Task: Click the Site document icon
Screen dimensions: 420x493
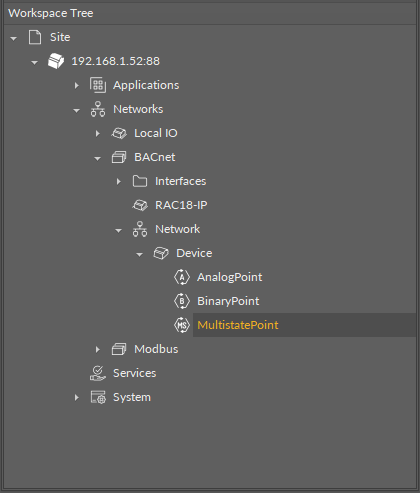Action: pyautogui.click(x=35, y=37)
